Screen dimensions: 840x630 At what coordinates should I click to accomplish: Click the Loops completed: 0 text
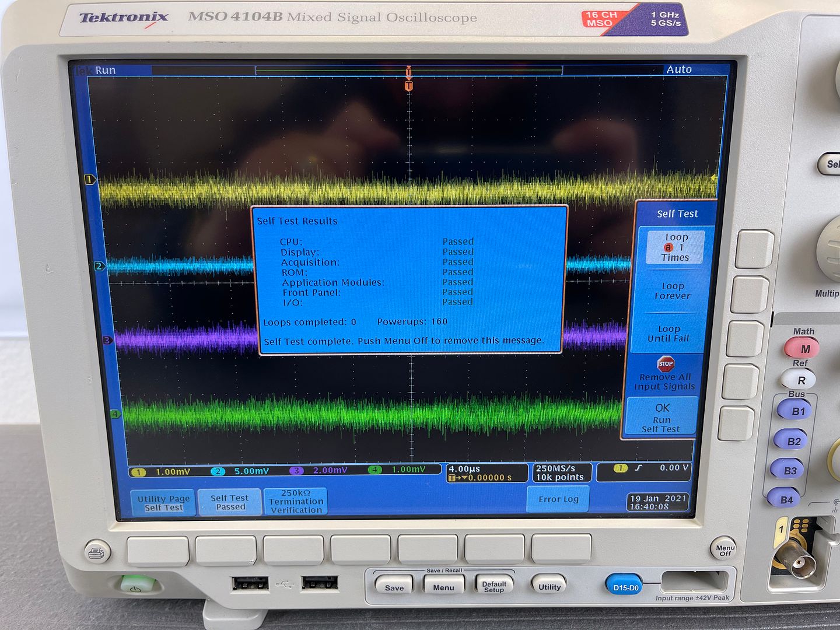309,322
